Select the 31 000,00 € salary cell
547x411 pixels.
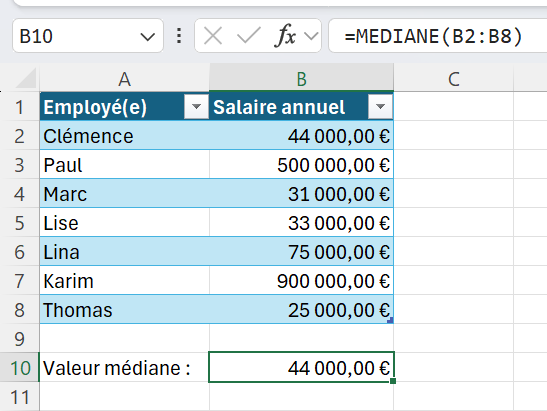coord(301,194)
